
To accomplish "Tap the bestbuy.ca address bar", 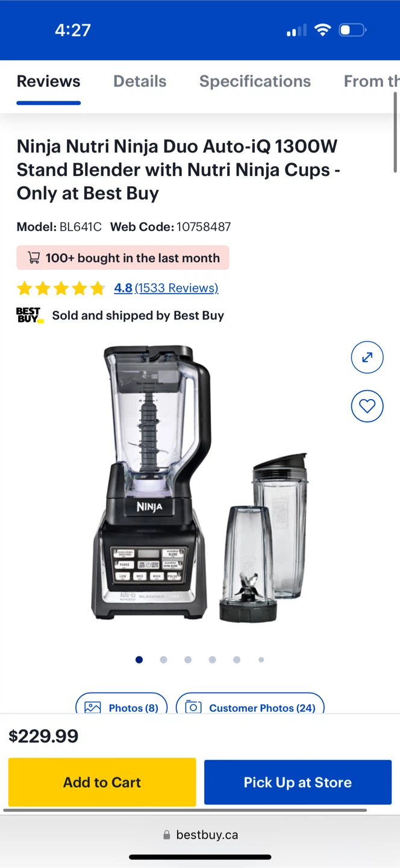I will [x=200, y=835].
